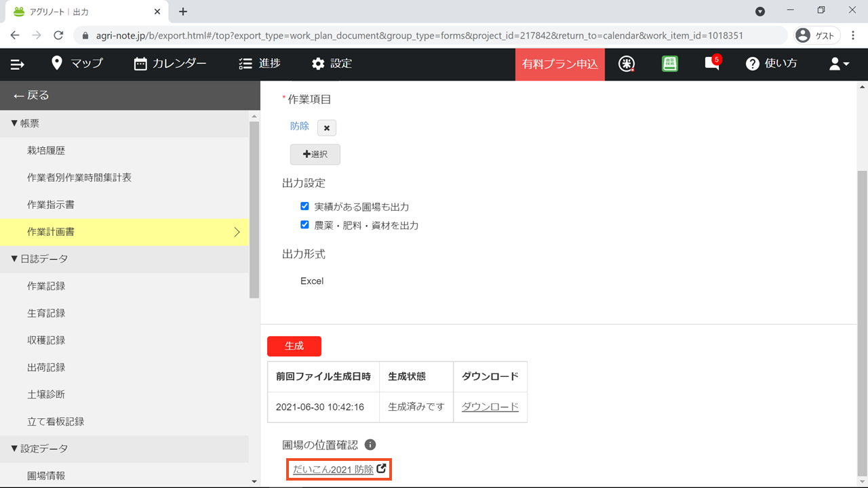Screen dimensions: 868x488
Task: Remove 防除 work item with x icon
Action: (x=326, y=127)
